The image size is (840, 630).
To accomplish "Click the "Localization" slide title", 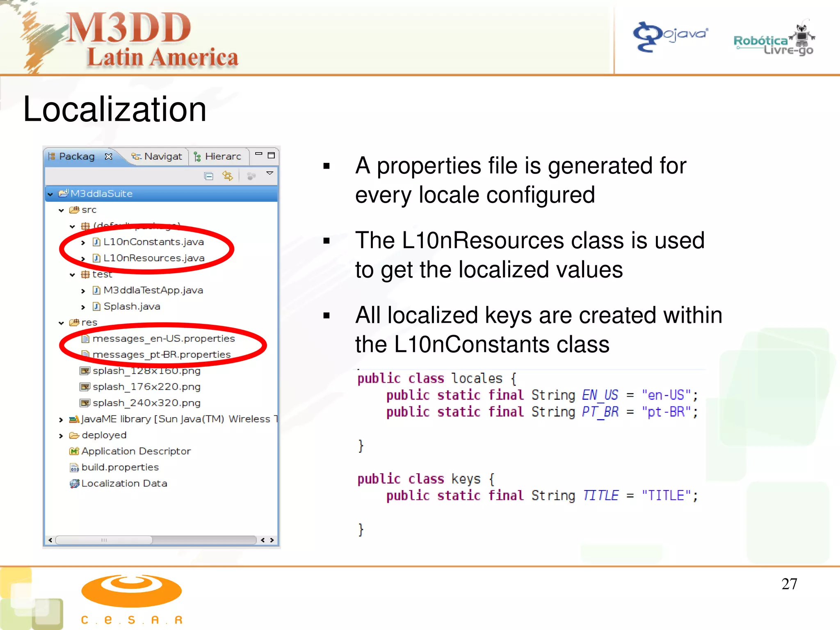I will pyautogui.click(x=114, y=109).
